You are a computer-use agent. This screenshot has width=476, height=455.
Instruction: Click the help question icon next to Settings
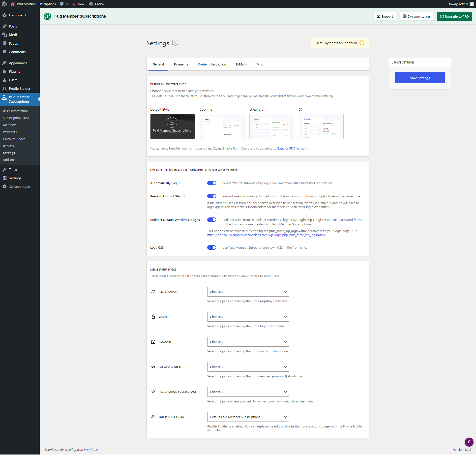pos(175,43)
